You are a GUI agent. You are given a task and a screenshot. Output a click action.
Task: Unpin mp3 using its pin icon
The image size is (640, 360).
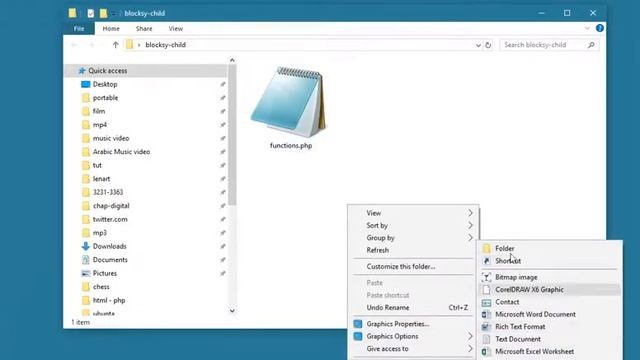223,233
